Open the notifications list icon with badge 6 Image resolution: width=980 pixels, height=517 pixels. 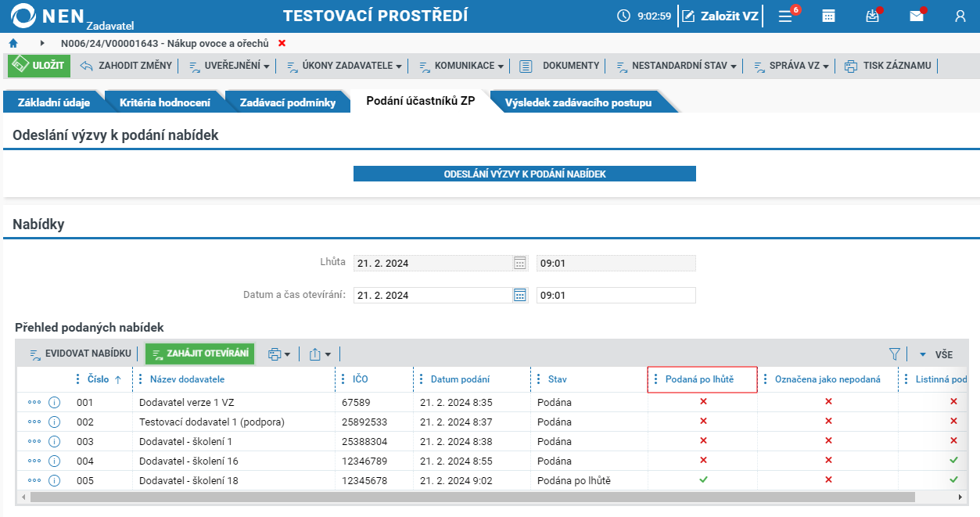pyautogui.click(x=787, y=16)
